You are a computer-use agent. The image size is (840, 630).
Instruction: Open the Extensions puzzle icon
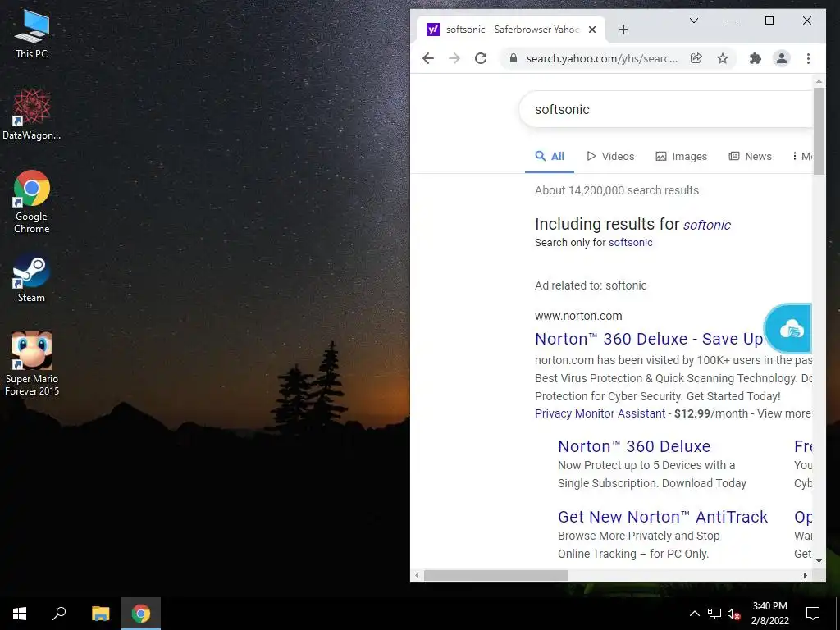click(756, 58)
